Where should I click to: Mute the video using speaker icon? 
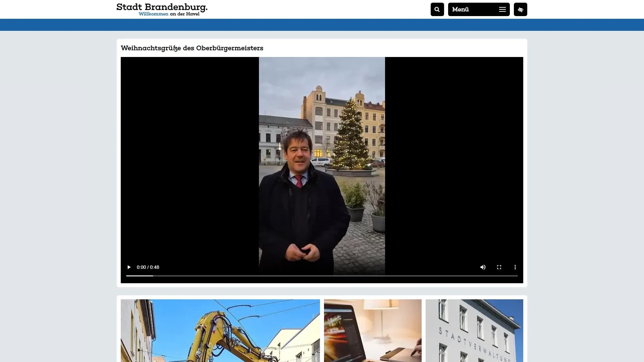tap(483, 267)
